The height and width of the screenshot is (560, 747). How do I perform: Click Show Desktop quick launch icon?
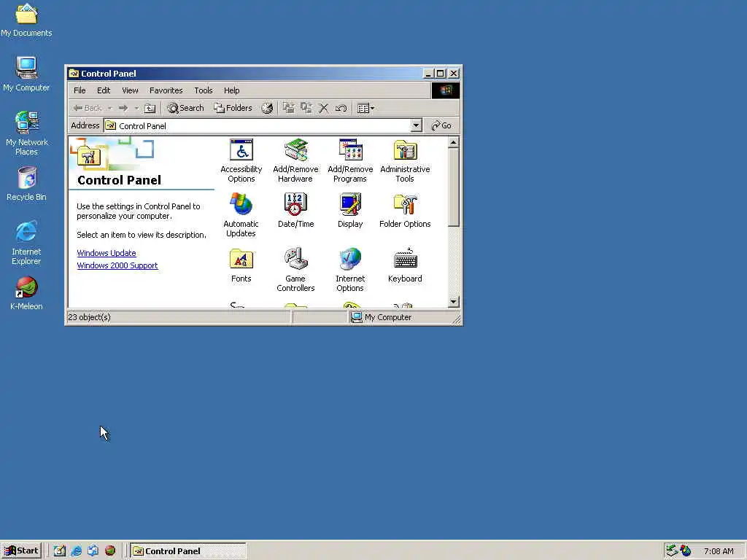click(x=60, y=551)
